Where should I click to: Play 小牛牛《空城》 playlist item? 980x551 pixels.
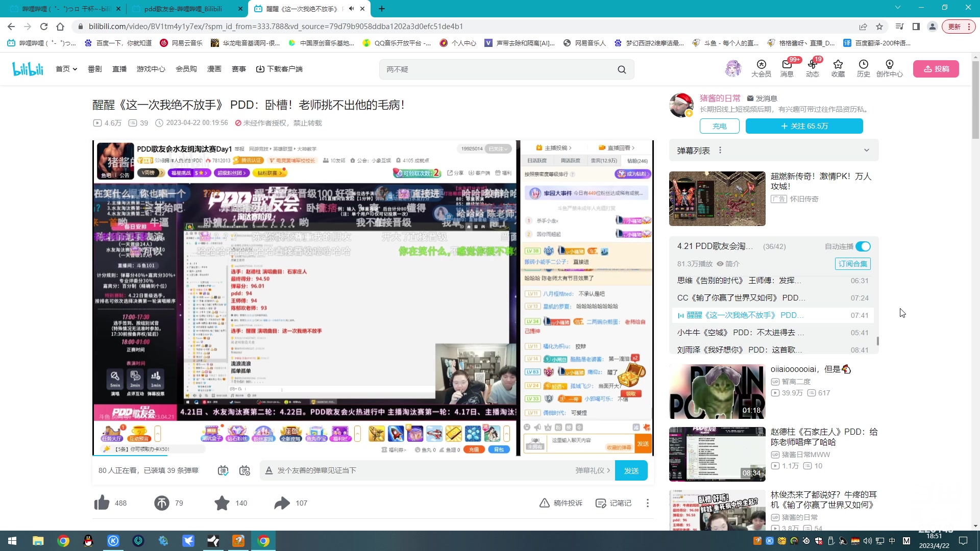[773, 333]
